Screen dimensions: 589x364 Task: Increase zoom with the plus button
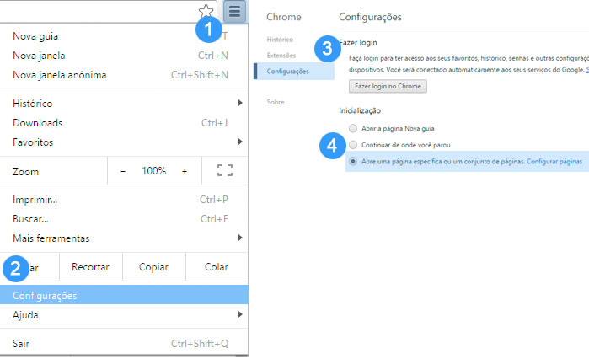point(185,171)
